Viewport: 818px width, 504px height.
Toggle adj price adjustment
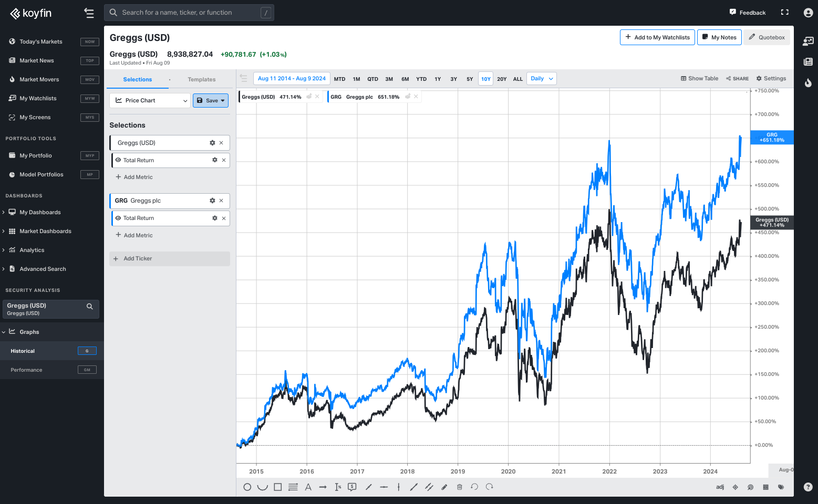(720, 487)
